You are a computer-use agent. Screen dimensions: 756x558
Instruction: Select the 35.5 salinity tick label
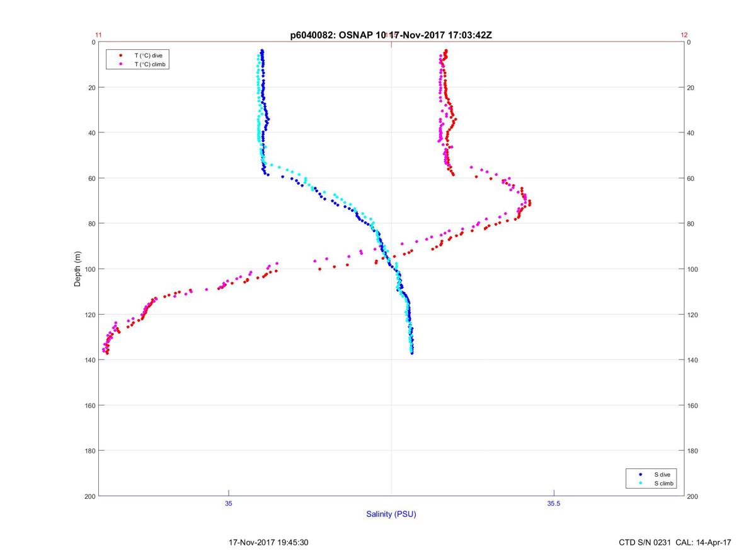[x=553, y=503]
